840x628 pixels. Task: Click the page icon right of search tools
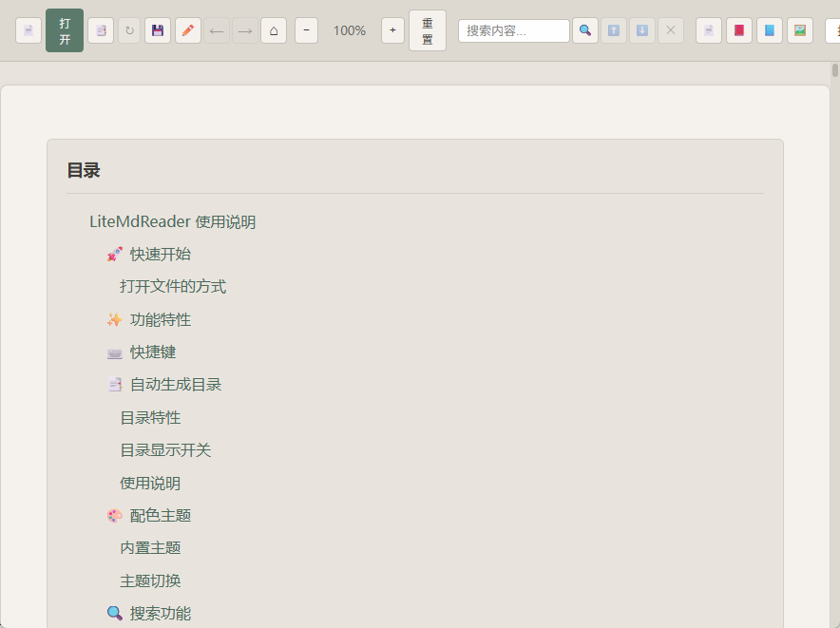pyautogui.click(x=709, y=30)
